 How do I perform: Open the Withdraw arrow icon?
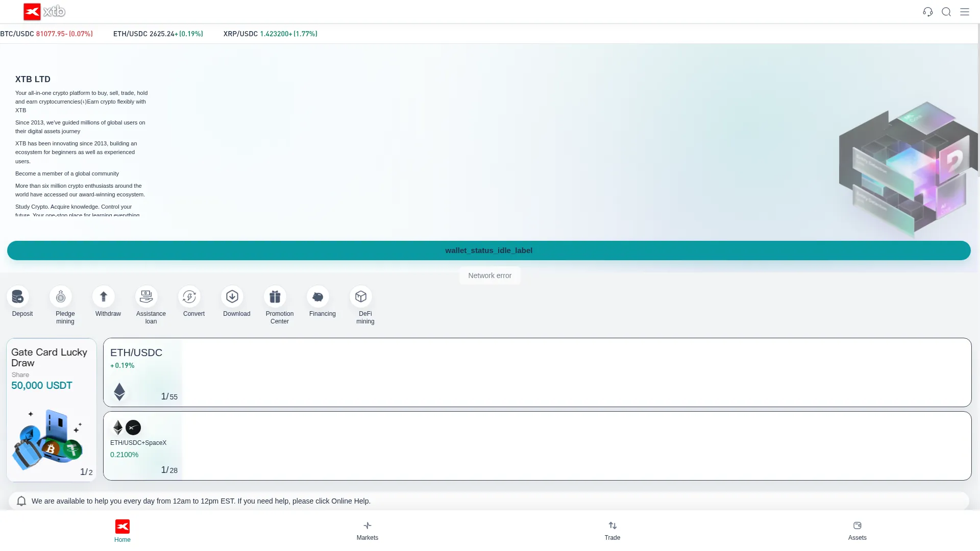point(104,296)
